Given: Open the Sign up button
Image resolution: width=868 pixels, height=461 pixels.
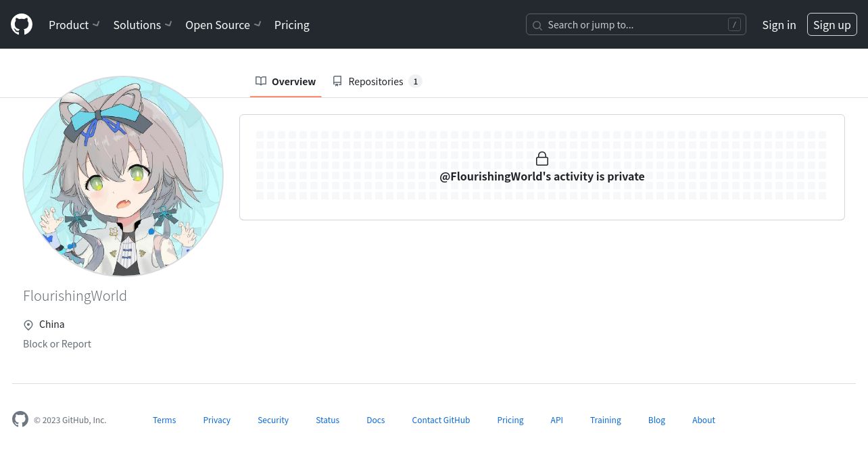Looking at the screenshot, I should click(832, 25).
